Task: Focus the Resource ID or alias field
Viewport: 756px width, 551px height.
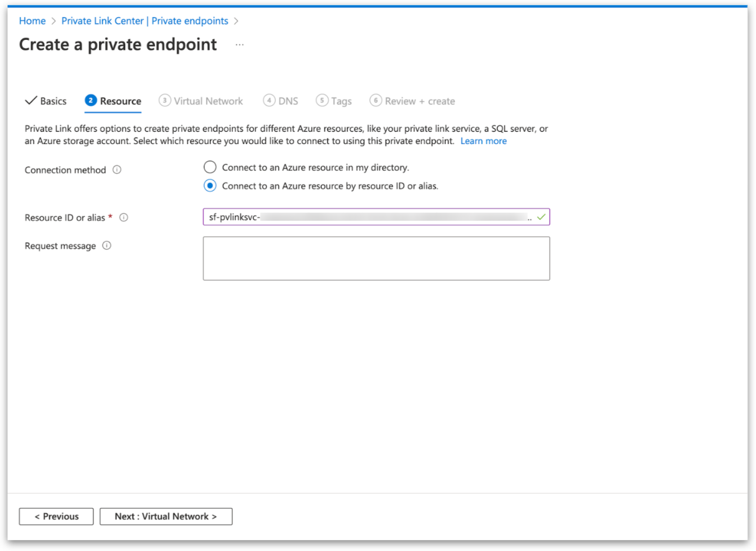Action: [367, 217]
